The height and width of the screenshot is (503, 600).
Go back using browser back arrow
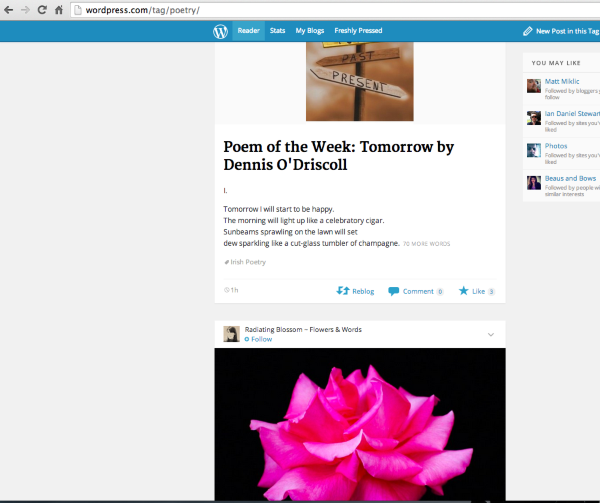tap(8, 10)
